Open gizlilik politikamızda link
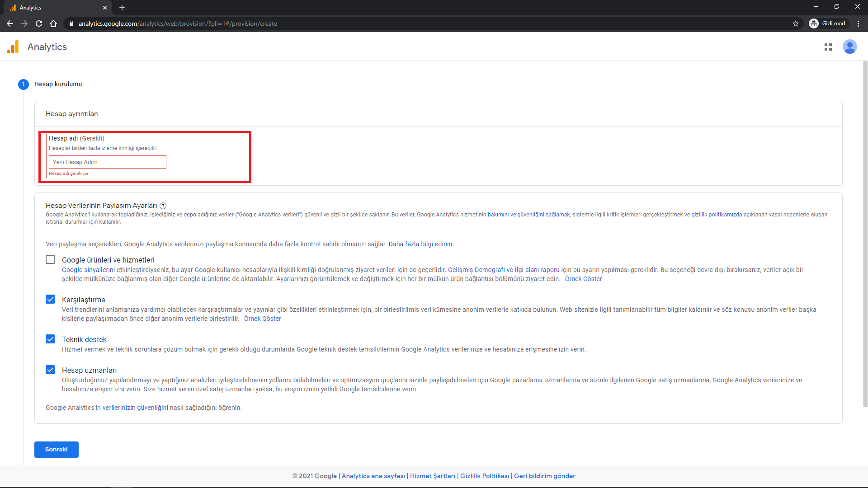 tap(717, 215)
